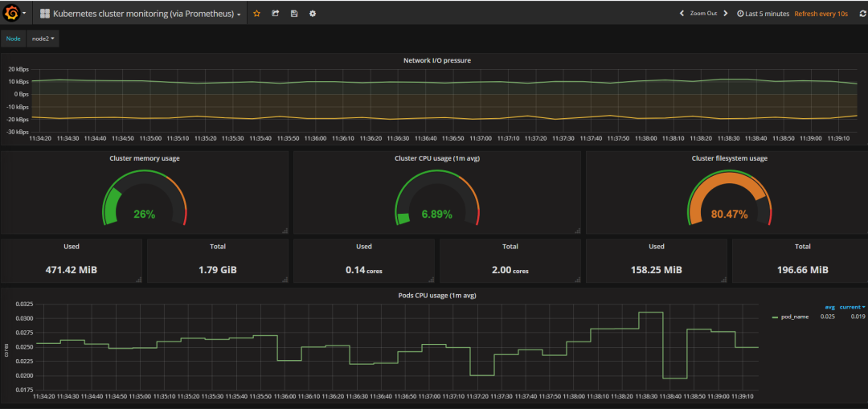Open dashboard settings gear
This screenshot has width=868, height=409.
312,14
